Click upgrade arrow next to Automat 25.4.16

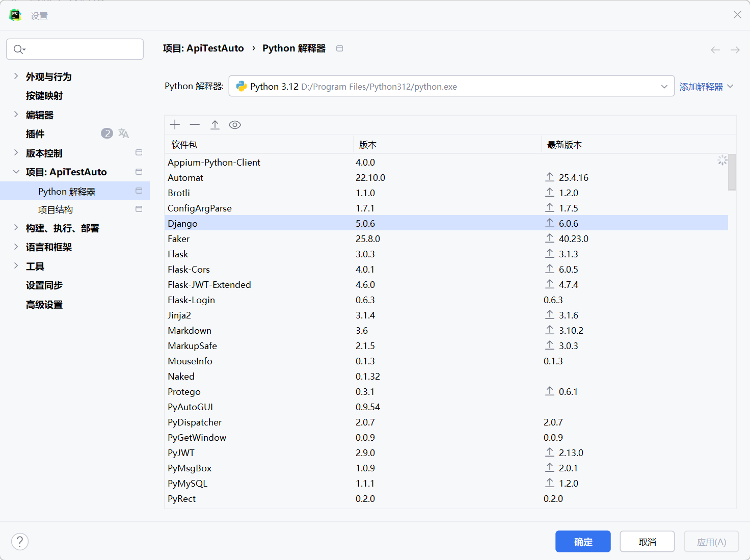pyautogui.click(x=550, y=177)
